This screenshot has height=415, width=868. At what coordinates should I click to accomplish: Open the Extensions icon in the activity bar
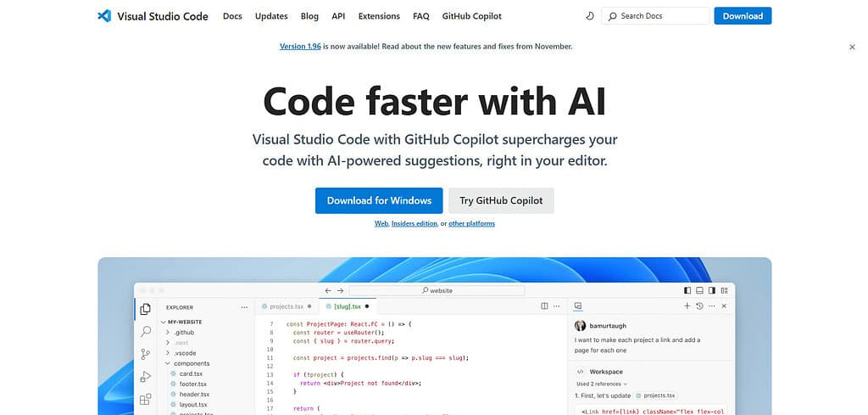click(146, 400)
